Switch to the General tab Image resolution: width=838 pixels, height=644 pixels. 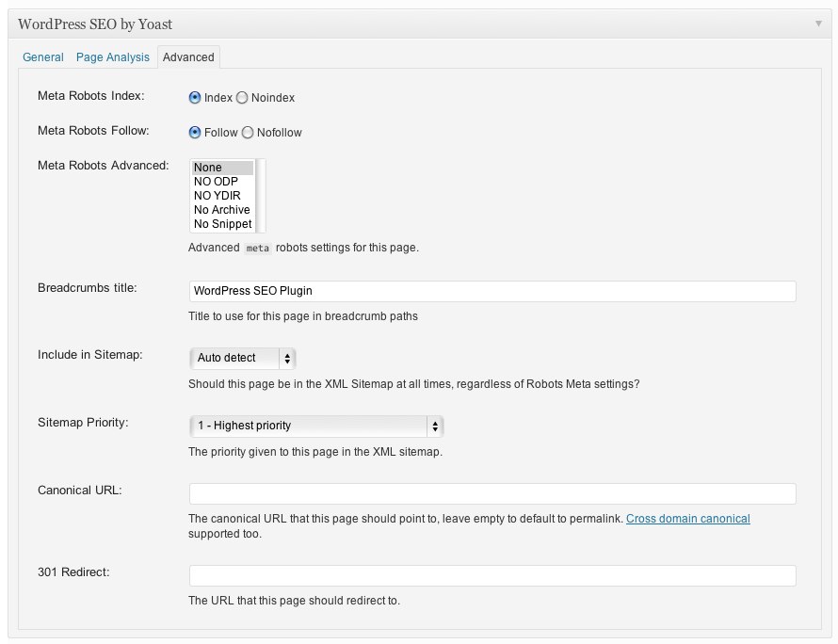click(x=42, y=57)
